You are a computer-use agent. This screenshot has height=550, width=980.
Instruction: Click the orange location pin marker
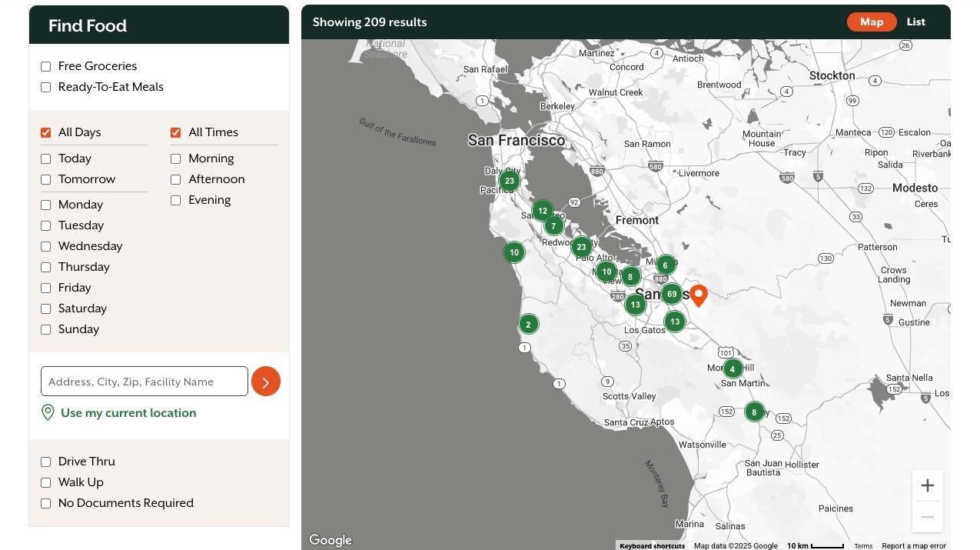pyautogui.click(x=698, y=295)
